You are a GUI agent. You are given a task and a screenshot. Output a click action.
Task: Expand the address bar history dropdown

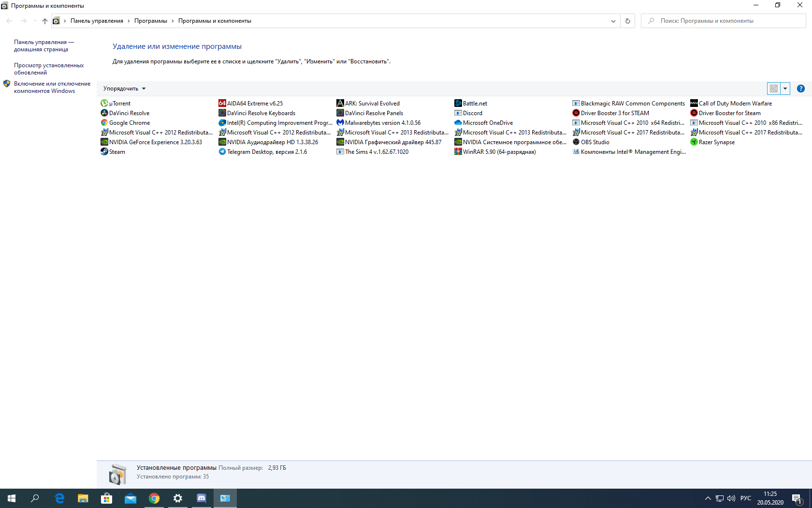click(613, 21)
